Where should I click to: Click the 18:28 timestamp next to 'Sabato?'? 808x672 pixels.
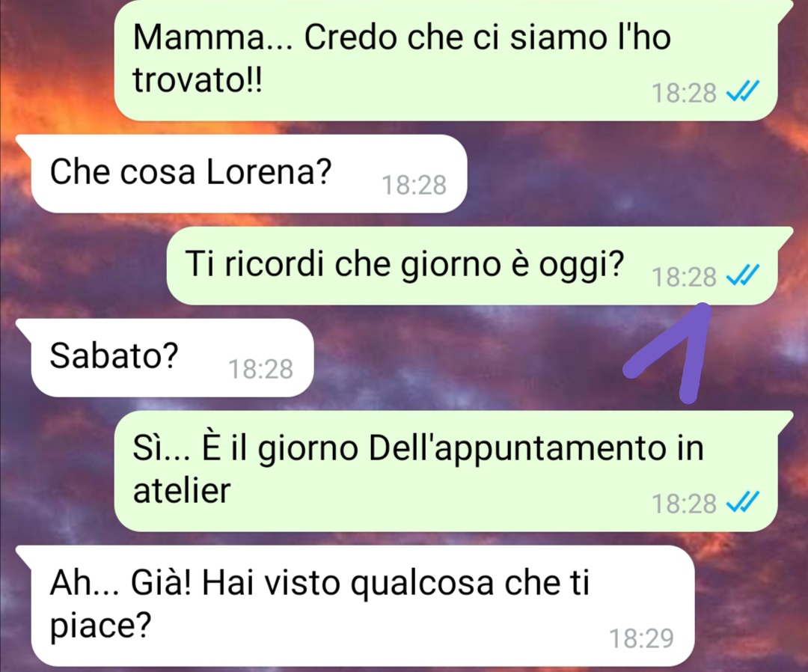coord(261,369)
